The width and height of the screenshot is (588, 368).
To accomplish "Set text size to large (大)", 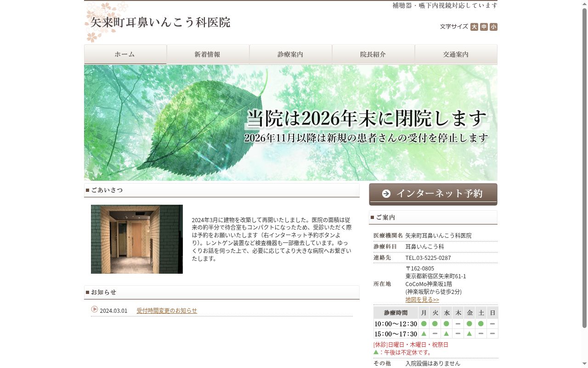I will tap(474, 27).
